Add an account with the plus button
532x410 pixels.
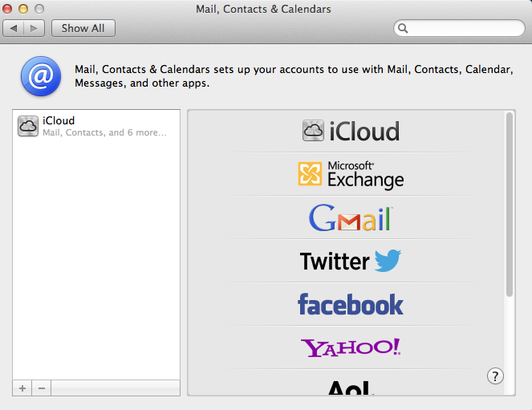click(22, 388)
